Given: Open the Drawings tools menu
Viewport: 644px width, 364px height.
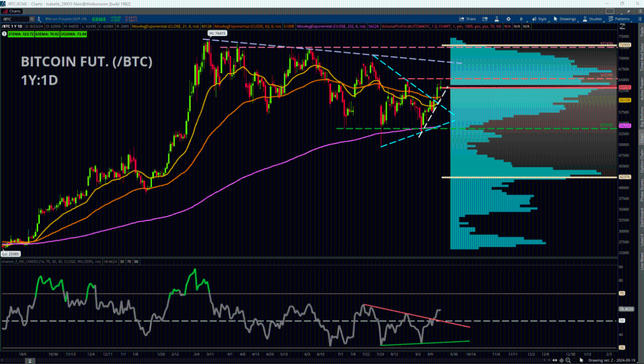Looking at the screenshot, I should (564, 19).
